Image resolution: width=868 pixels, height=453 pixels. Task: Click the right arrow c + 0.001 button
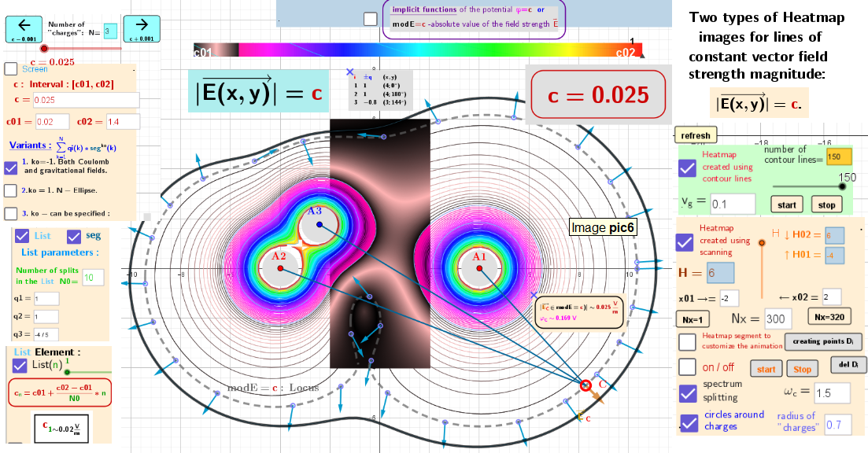click(x=142, y=29)
